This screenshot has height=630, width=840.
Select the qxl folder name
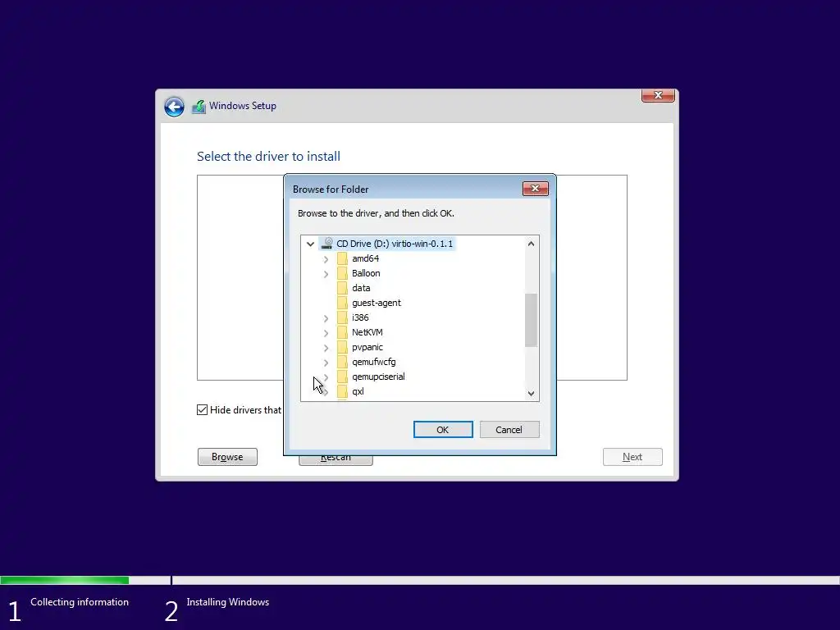tap(358, 391)
